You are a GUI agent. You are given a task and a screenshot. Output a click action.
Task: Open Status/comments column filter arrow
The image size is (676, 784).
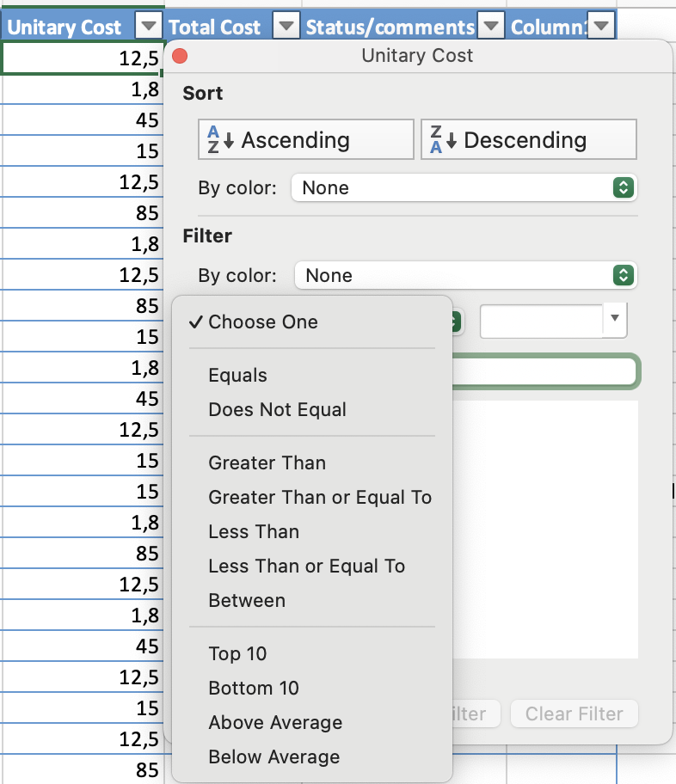[490, 27]
